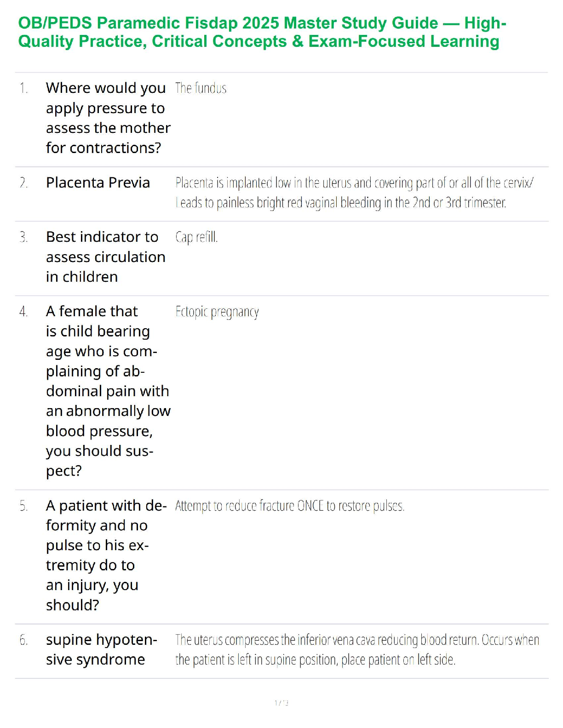Select the question about assessing mother for contractions
Viewport: 563px width, 728px height.
pyautogui.click(x=108, y=118)
